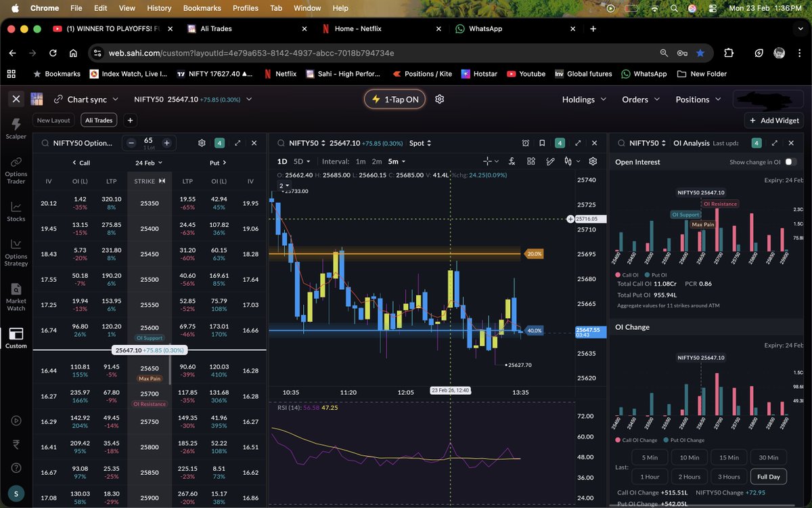Click the rupee icon in the sidebar

[x=16, y=444]
